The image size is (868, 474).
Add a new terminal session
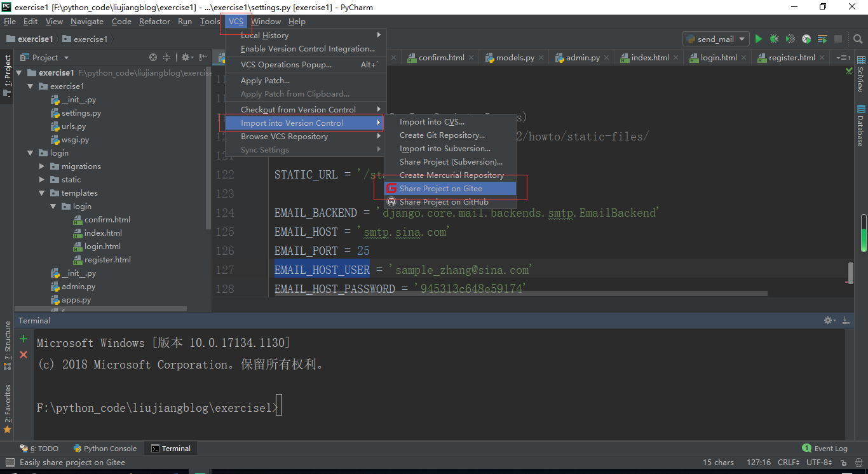[x=24, y=339]
